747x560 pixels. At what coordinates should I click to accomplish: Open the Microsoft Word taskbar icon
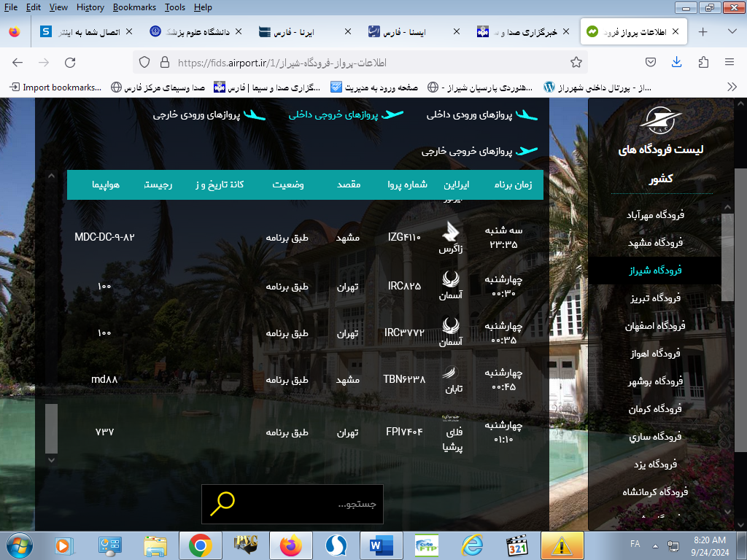[x=380, y=545]
